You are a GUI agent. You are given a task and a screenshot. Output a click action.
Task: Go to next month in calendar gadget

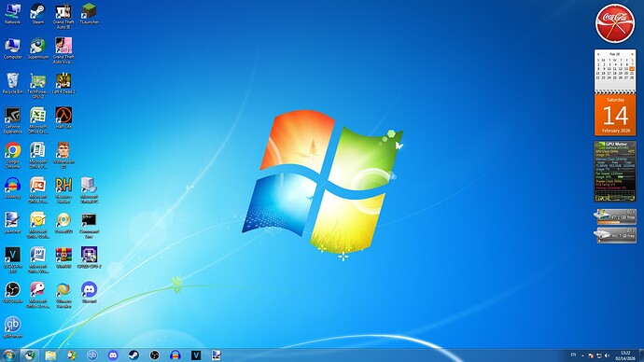tap(632, 54)
